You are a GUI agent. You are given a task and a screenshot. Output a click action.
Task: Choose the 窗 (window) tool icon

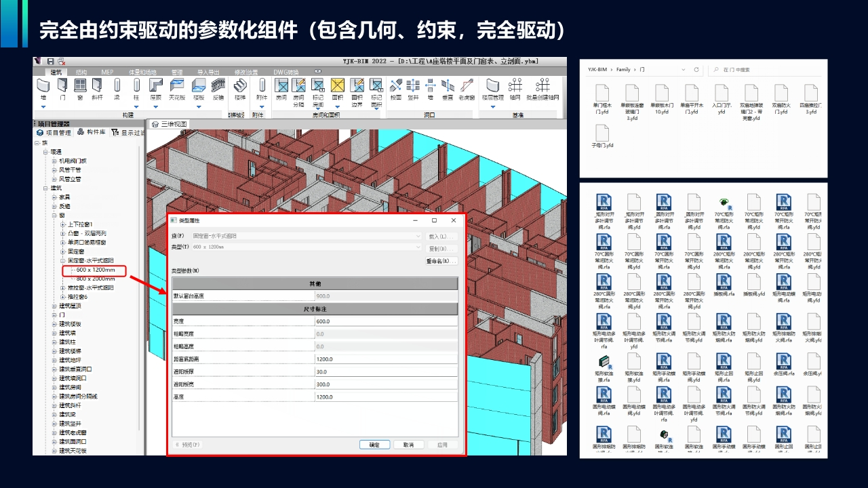(80, 86)
